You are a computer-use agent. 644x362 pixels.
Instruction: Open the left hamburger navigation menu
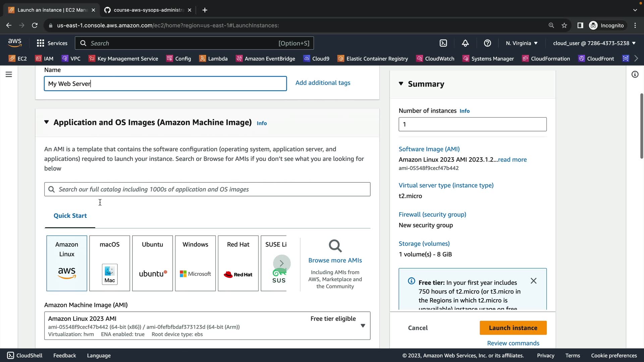click(x=9, y=74)
